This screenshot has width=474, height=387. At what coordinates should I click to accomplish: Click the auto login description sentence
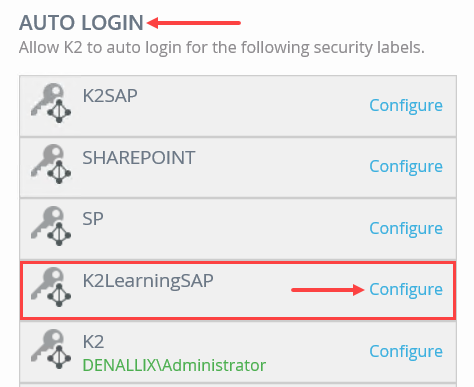tap(222, 48)
